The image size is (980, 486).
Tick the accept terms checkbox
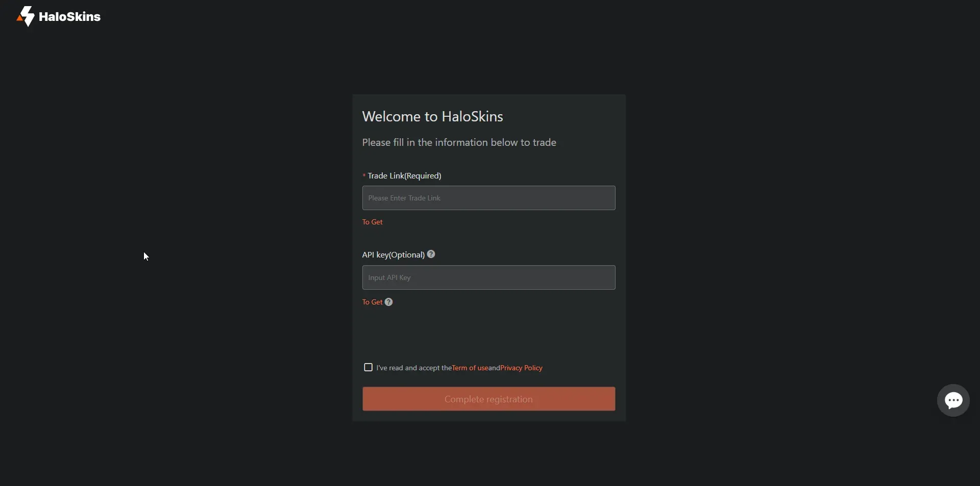(368, 368)
